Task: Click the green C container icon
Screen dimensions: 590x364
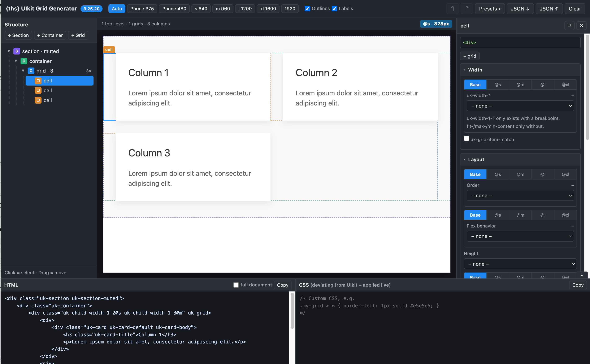Action: pos(24,61)
